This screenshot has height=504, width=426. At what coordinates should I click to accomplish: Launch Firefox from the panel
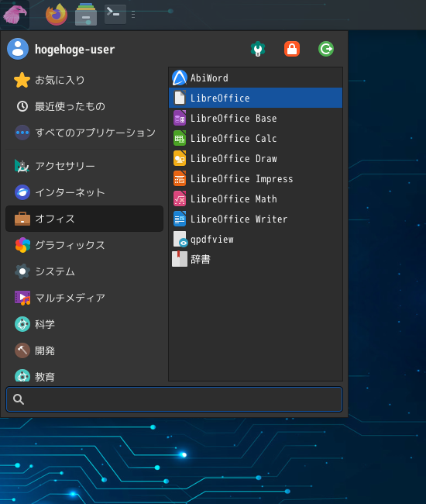(57, 15)
